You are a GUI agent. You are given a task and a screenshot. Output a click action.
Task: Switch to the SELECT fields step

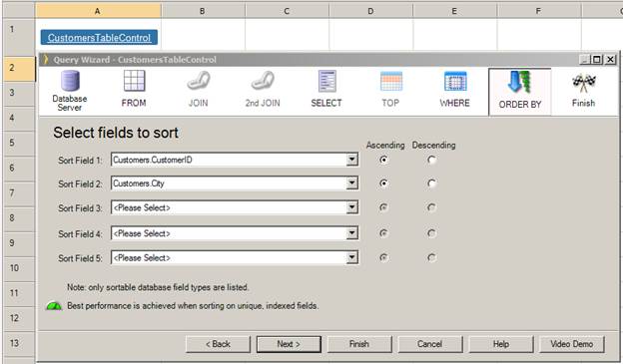(x=326, y=89)
